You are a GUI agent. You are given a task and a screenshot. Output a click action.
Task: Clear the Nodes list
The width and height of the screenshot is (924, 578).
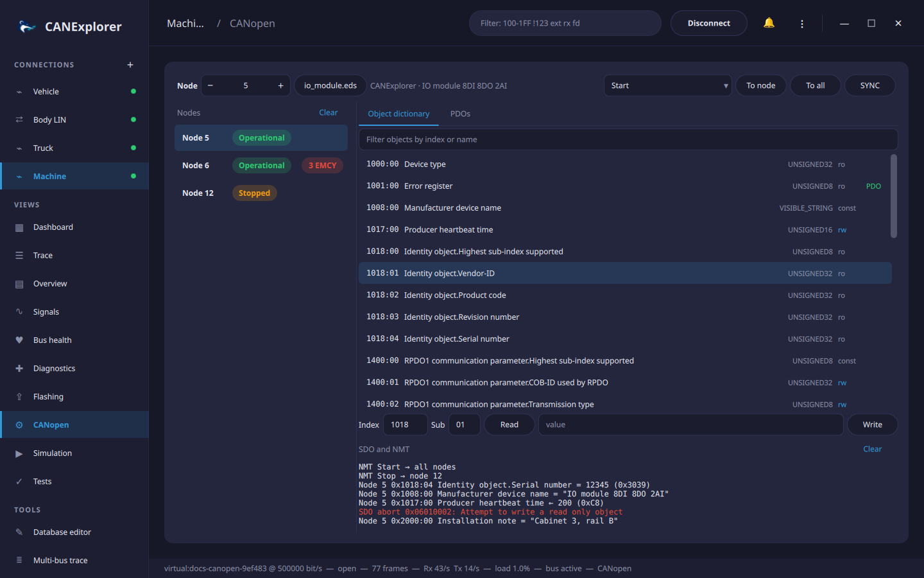click(329, 112)
